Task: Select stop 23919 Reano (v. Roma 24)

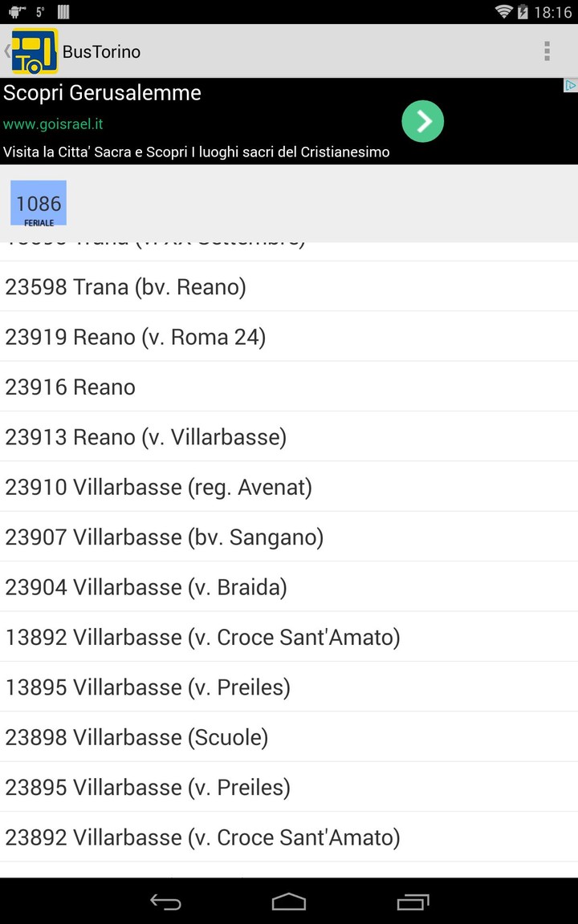Action: (289, 337)
